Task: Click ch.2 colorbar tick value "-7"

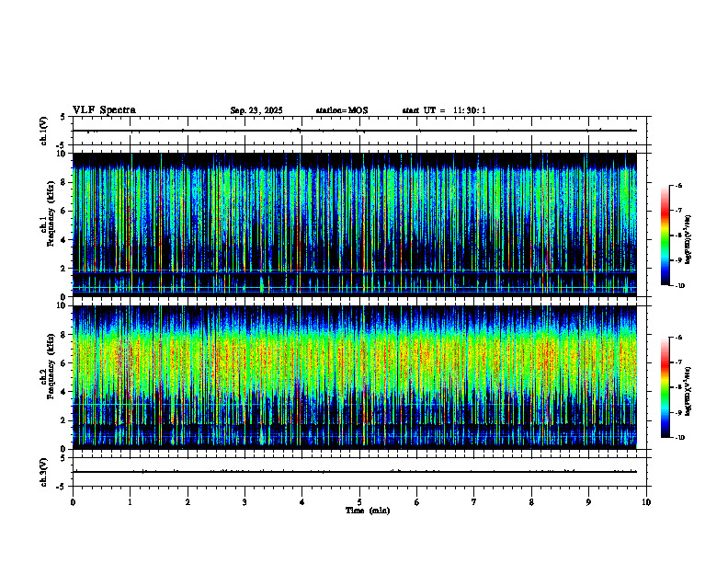Action: click(678, 362)
